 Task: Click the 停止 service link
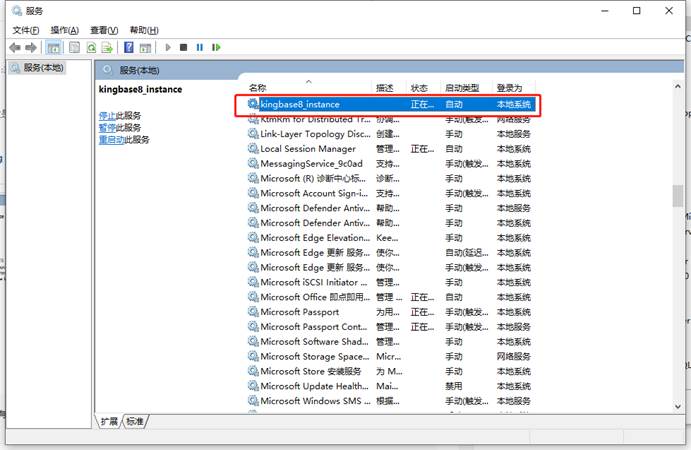pyautogui.click(x=107, y=116)
